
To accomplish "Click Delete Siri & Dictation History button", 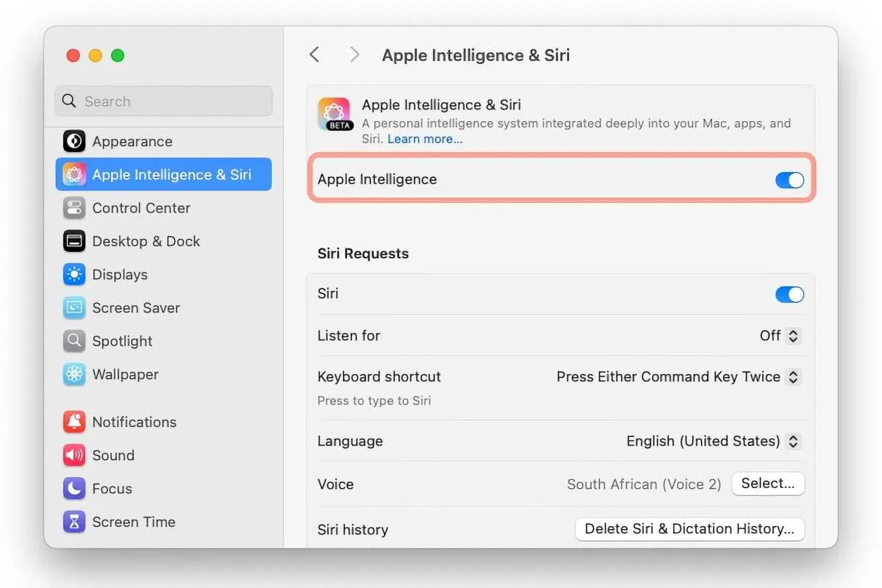I will tap(689, 529).
